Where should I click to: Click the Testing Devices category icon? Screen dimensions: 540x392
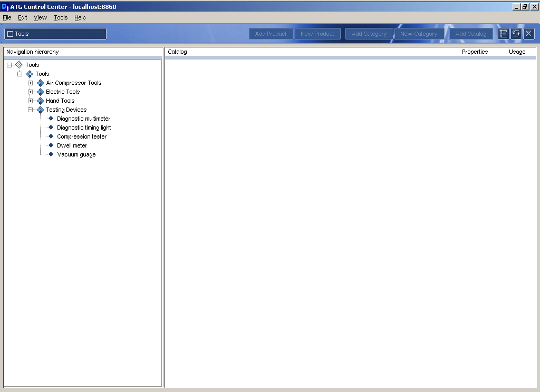click(40, 110)
